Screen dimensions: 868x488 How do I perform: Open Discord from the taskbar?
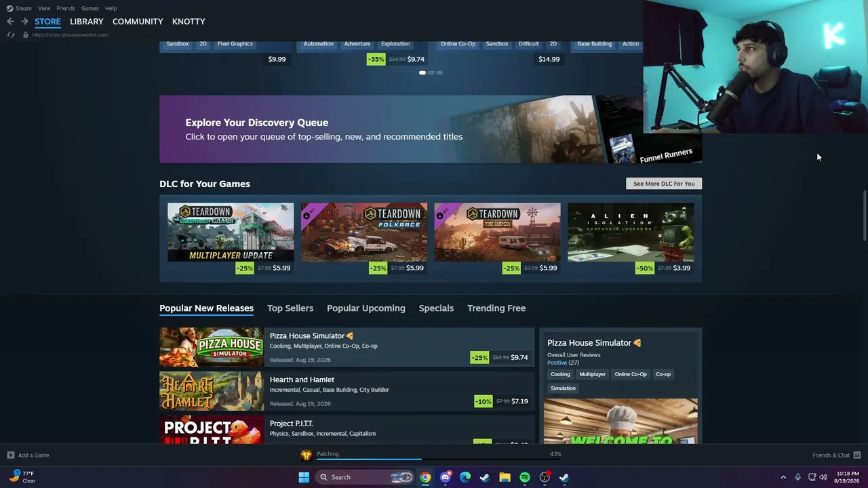tap(445, 477)
